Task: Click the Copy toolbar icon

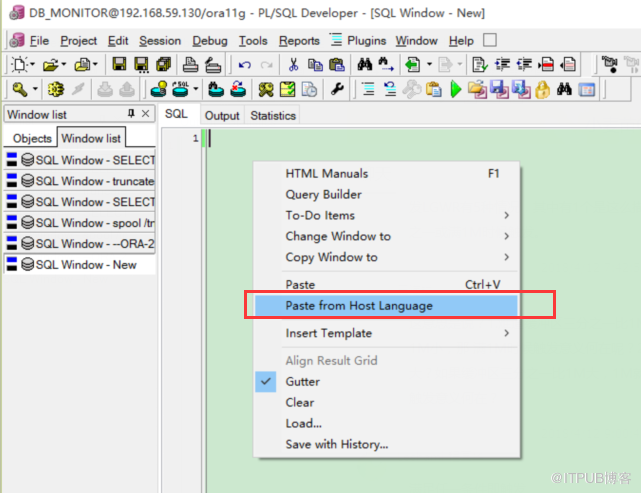Action: pos(315,65)
